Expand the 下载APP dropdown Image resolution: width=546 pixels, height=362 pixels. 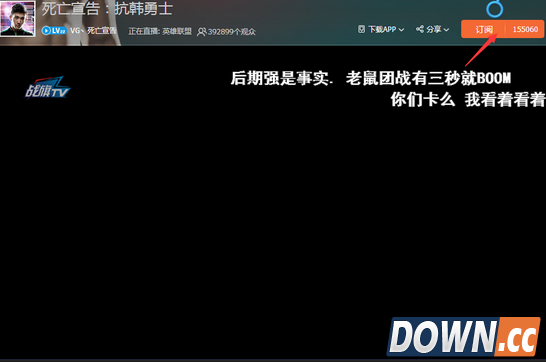[x=401, y=30]
